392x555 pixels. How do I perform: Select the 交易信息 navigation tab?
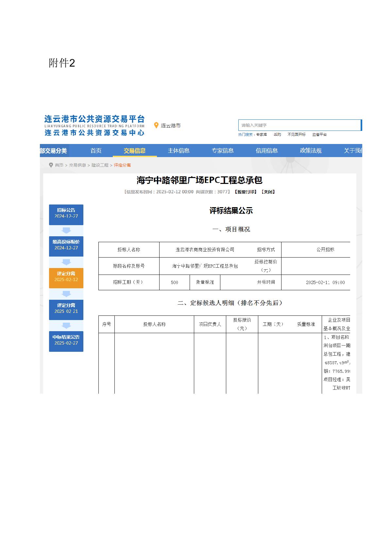pos(135,151)
